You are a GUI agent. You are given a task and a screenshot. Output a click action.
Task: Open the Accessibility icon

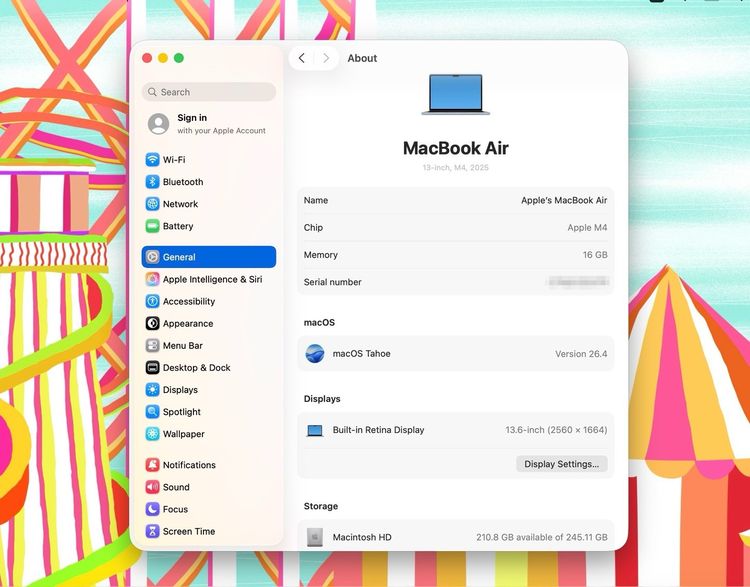[x=153, y=301]
